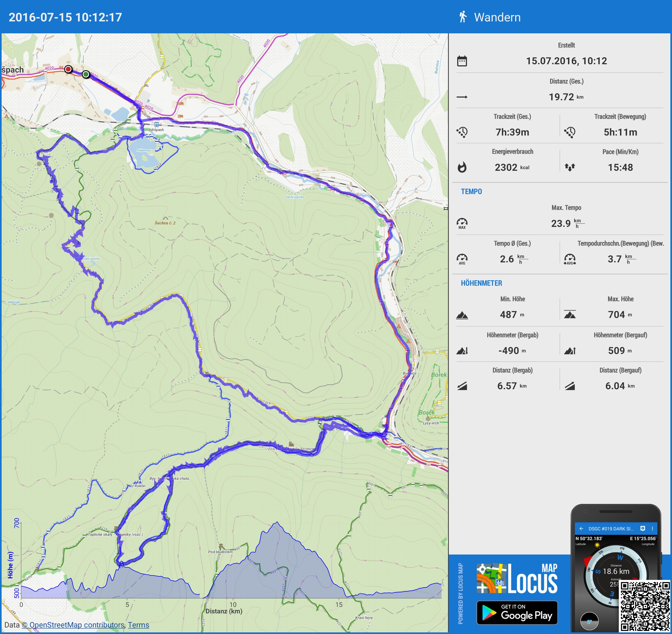Click the minimum altitude mountain icon
This screenshot has width=672, height=634.
tap(462, 315)
